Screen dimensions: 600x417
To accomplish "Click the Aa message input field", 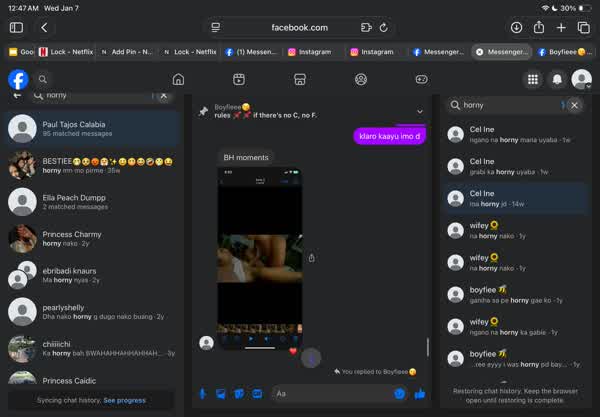I will [x=330, y=394].
